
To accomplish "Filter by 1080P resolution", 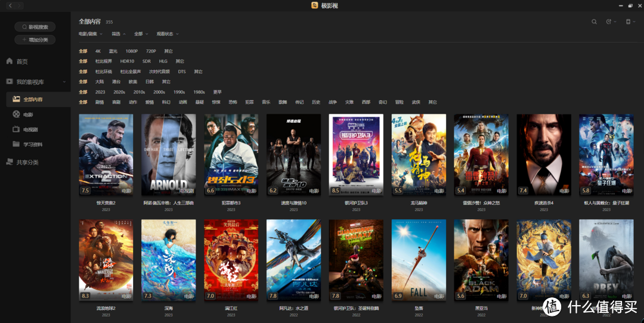I will (131, 51).
